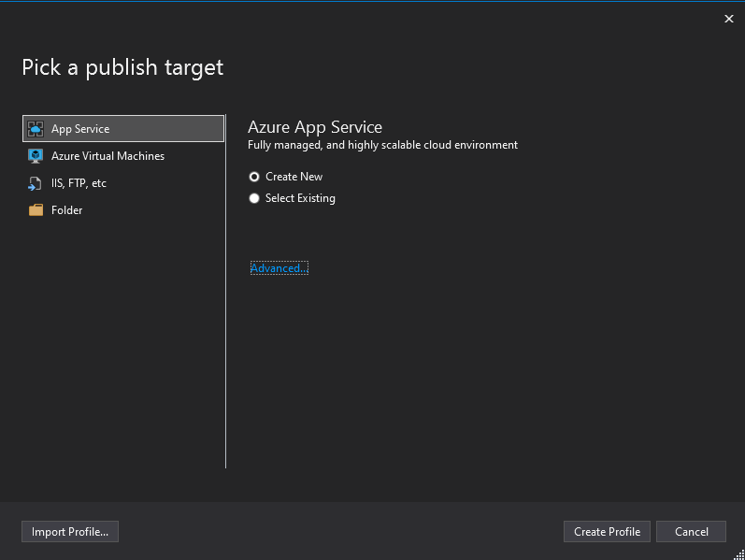Click the 'Azure App Service' heading

click(x=315, y=127)
